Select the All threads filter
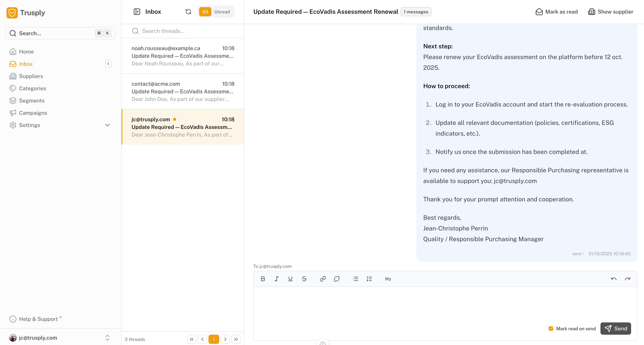This screenshot has height=345, width=644. pyautogui.click(x=205, y=12)
